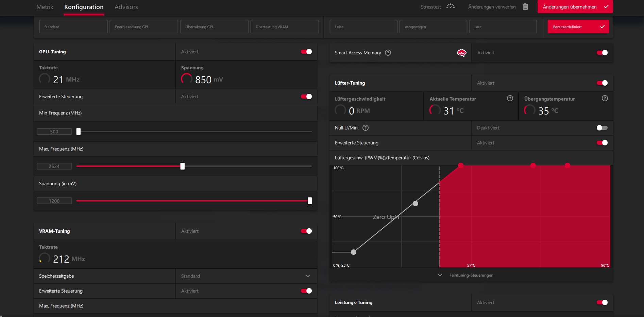Select the lowest gray fan curve point
644x317 pixels.
pos(354,252)
